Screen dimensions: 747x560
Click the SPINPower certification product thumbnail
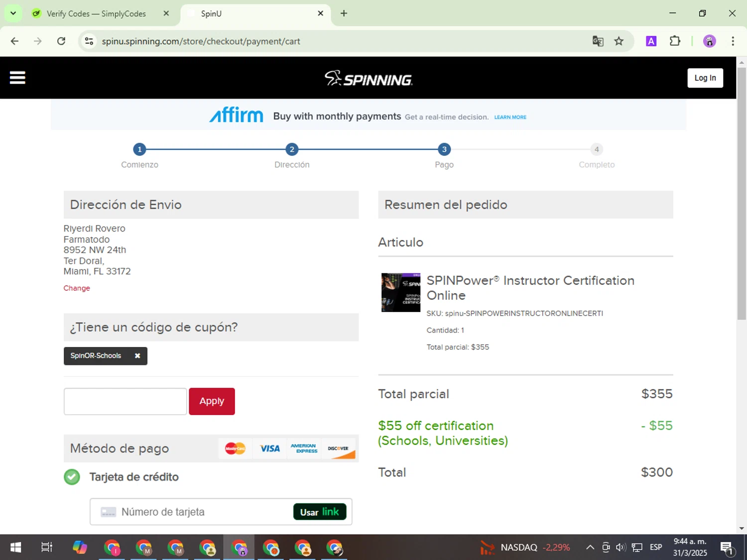pyautogui.click(x=401, y=293)
